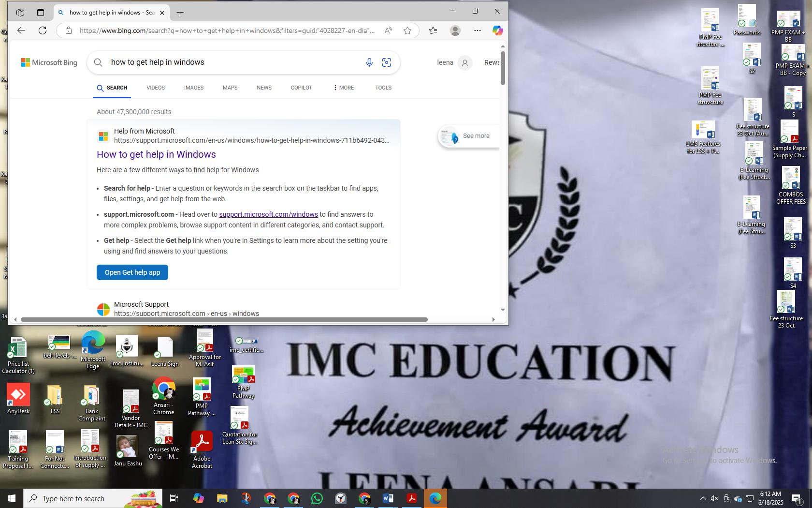
Task: Open Copilot from the taskbar
Action: [198, 498]
